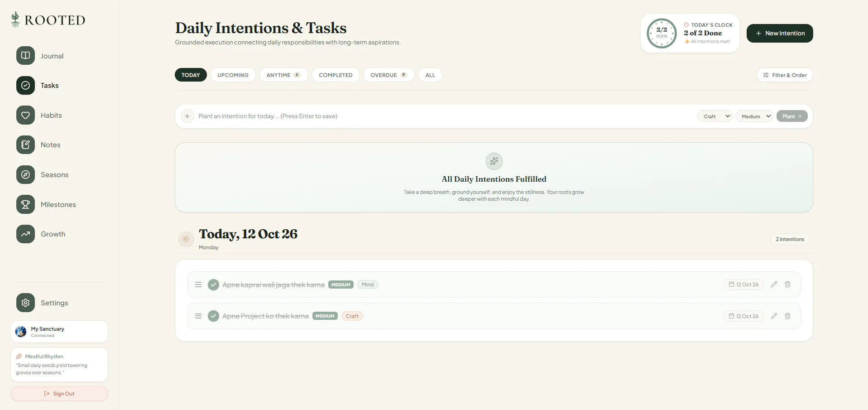Open the Milestones trophy icon

[x=25, y=204]
